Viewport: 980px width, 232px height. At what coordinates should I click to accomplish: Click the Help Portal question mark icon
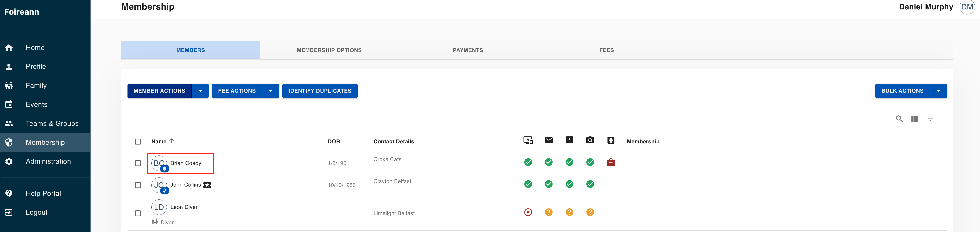click(x=9, y=193)
